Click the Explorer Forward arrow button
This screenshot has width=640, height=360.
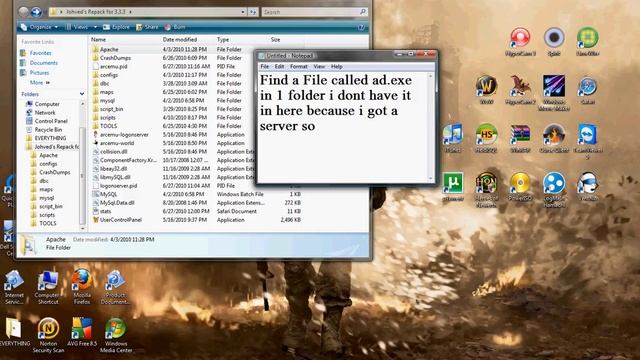point(36,12)
